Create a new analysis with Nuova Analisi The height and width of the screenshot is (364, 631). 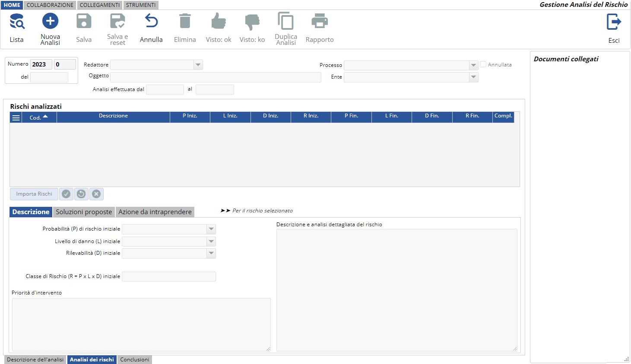[50, 21]
